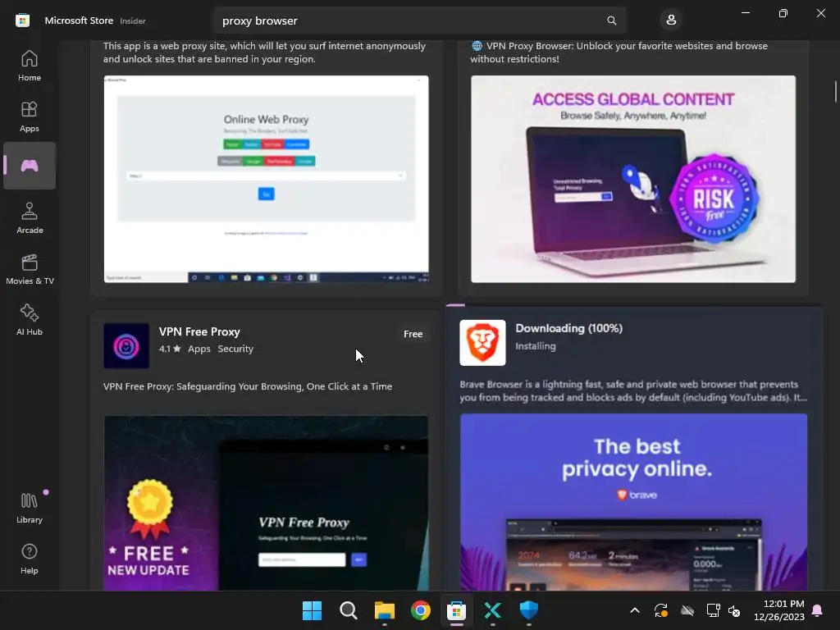Click the Brave Browser lion icon

[482, 343]
